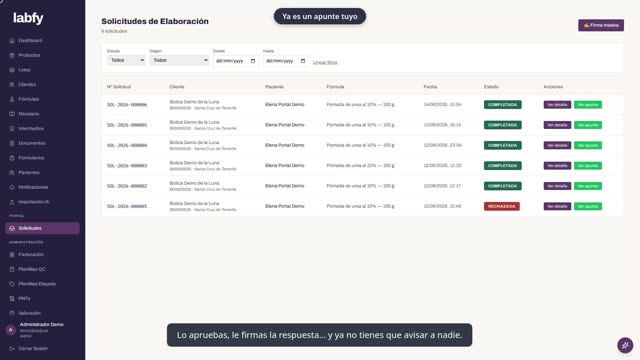Click the PNTs sidebar icon
This screenshot has height=360, width=640.
click(12, 298)
